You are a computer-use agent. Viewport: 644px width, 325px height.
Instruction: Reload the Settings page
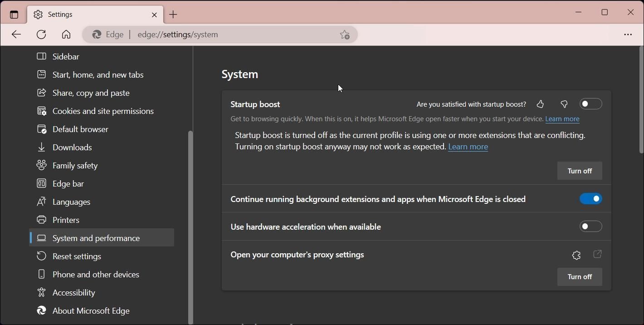coord(41,34)
